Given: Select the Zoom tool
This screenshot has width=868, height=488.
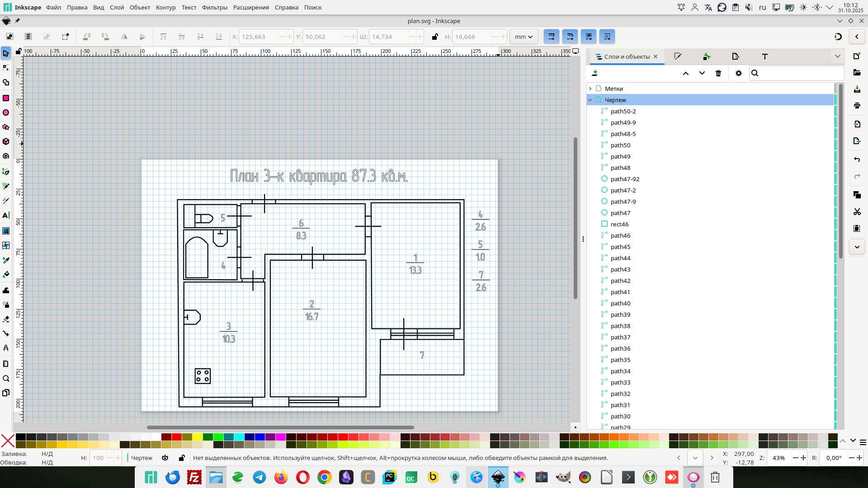Looking at the screenshot, I should 6,379.
